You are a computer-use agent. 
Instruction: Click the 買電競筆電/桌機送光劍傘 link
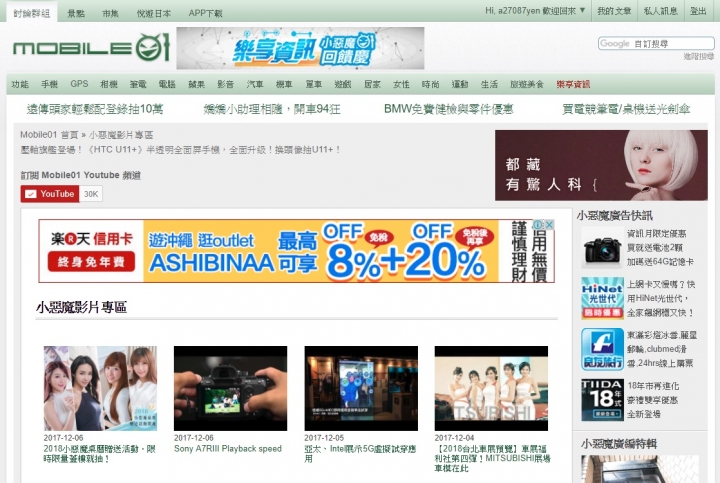pos(626,109)
